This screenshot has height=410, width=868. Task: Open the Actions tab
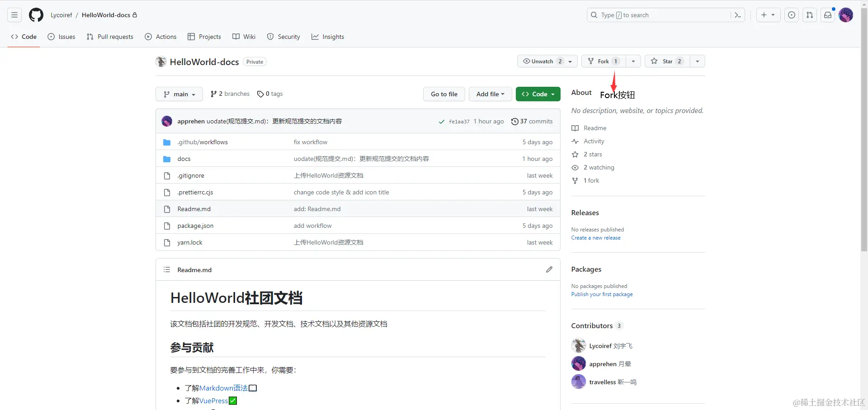160,37
